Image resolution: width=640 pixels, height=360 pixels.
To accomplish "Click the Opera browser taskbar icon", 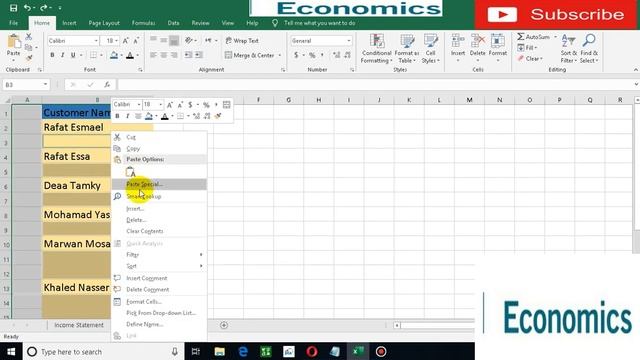I will click(x=312, y=351).
